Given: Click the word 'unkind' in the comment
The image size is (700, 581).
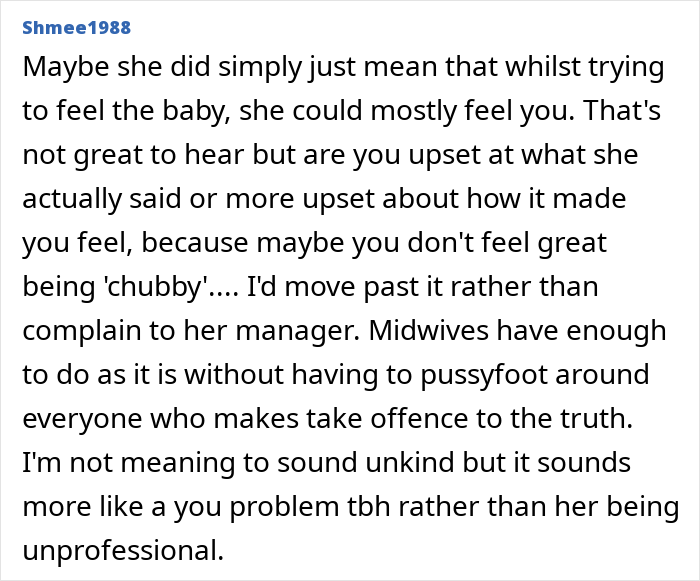Looking at the screenshot, I should [409, 462].
